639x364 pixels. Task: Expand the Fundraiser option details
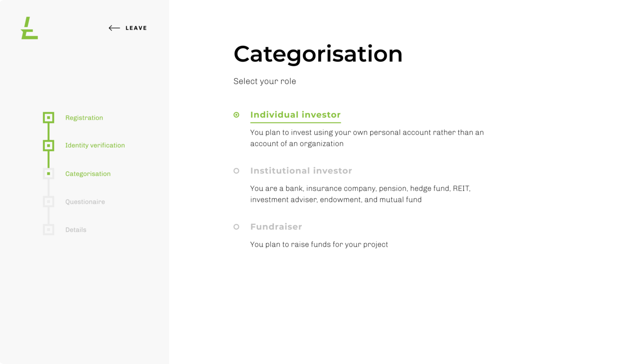tap(276, 226)
